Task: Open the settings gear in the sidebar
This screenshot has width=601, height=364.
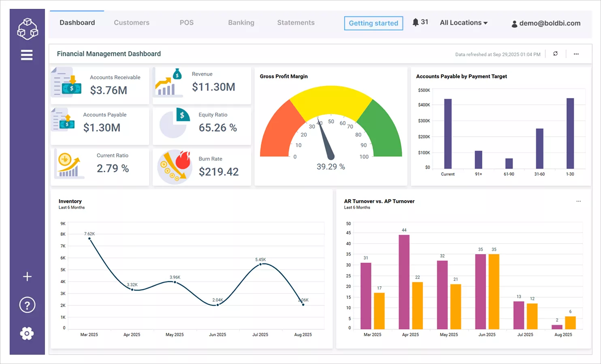Action: pyautogui.click(x=27, y=333)
